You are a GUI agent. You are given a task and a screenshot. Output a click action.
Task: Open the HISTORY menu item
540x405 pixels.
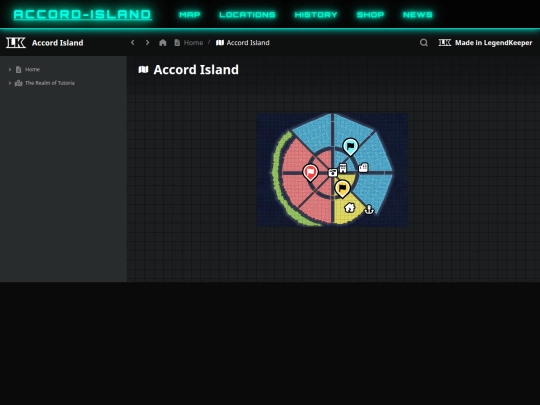coord(316,15)
